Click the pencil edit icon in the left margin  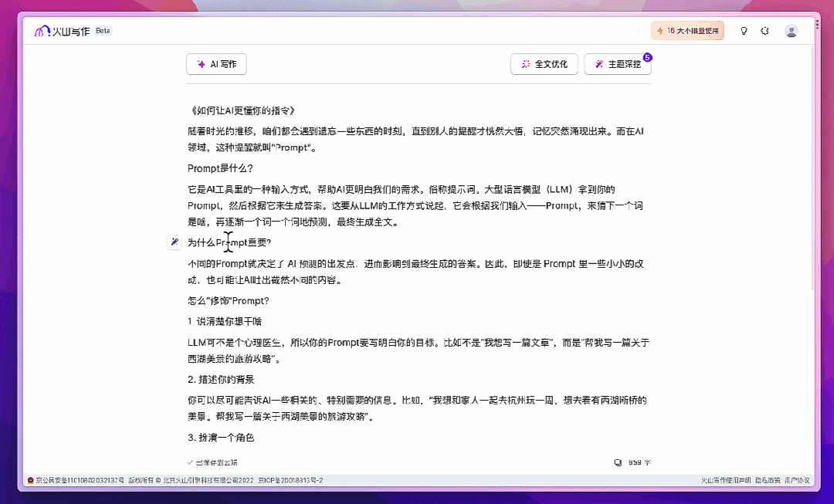click(x=174, y=242)
